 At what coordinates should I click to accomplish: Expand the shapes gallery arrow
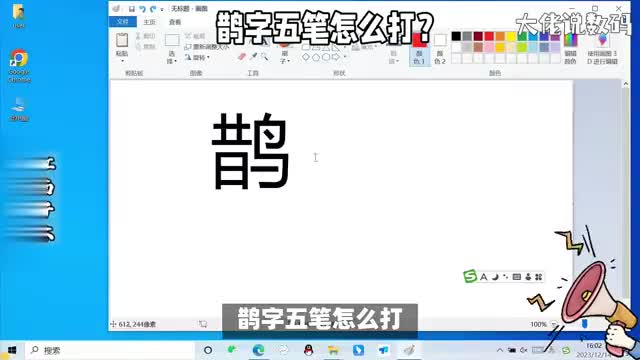coord(345,57)
